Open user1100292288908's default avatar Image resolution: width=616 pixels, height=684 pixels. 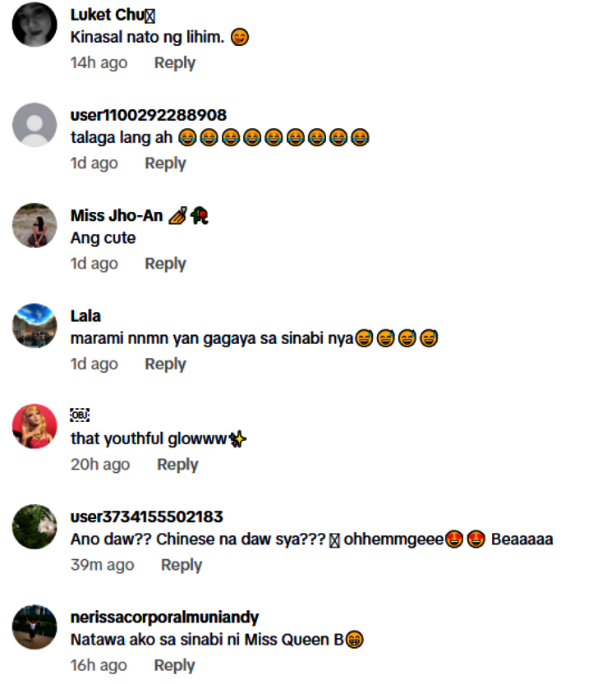pos(34,125)
